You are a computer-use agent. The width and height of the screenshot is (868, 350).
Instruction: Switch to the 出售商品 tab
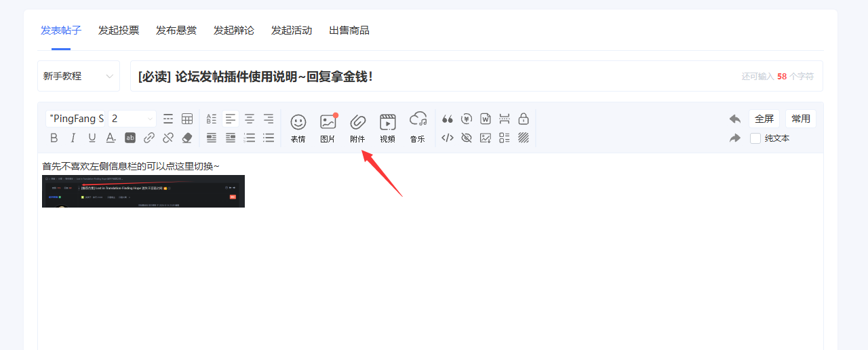click(349, 31)
